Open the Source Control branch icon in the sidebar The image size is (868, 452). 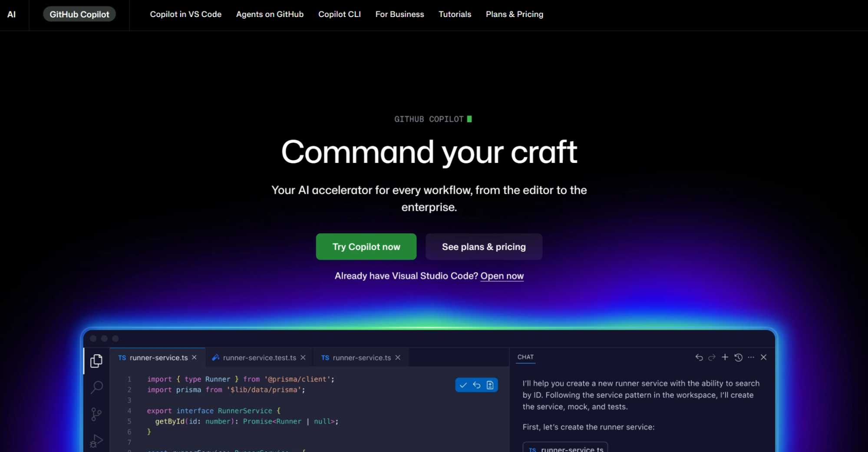point(96,414)
